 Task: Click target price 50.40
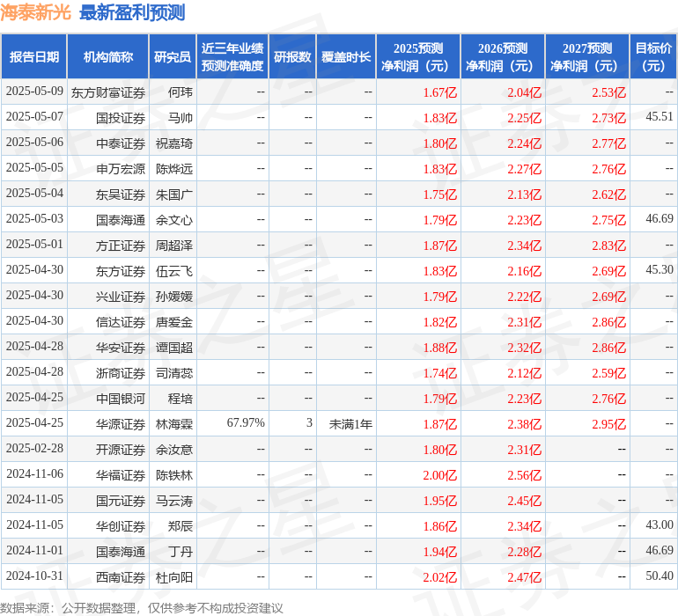(x=660, y=576)
